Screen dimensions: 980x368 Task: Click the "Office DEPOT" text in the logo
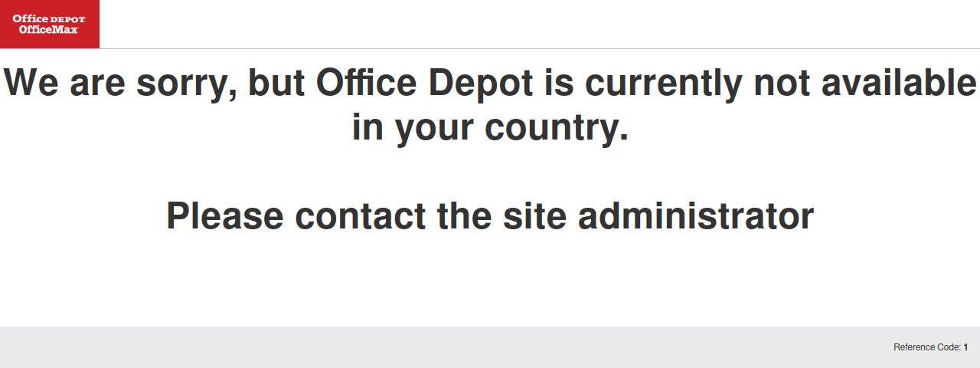click(49, 18)
